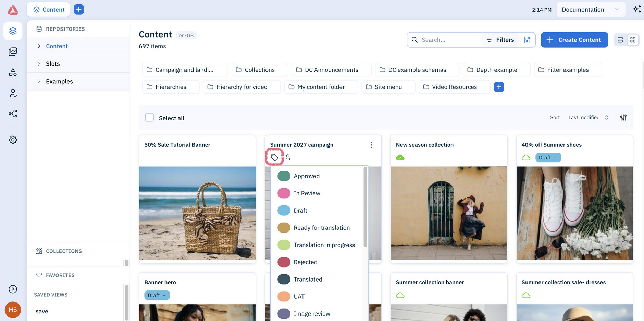
Task: Switch to list view layout
Action: pyautogui.click(x=620, y=40)
